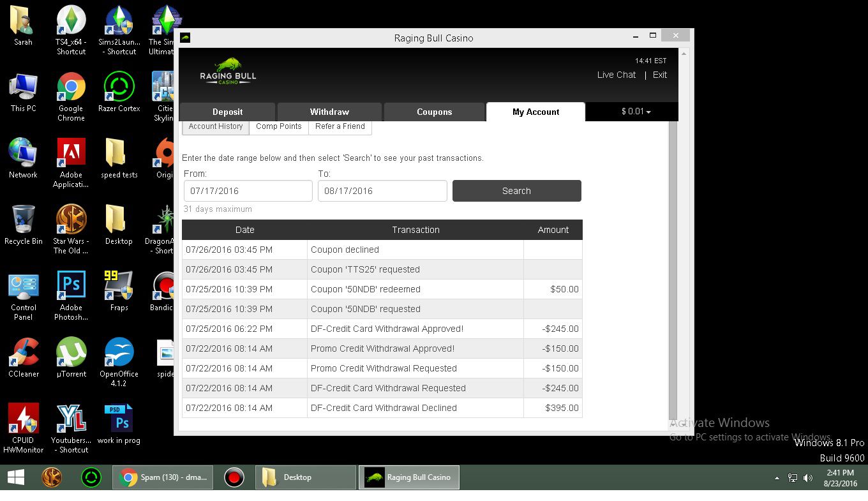Switch to Desktop folder taskbar window
The width and height of the screenshot is (868, 501).
(306, 477)
